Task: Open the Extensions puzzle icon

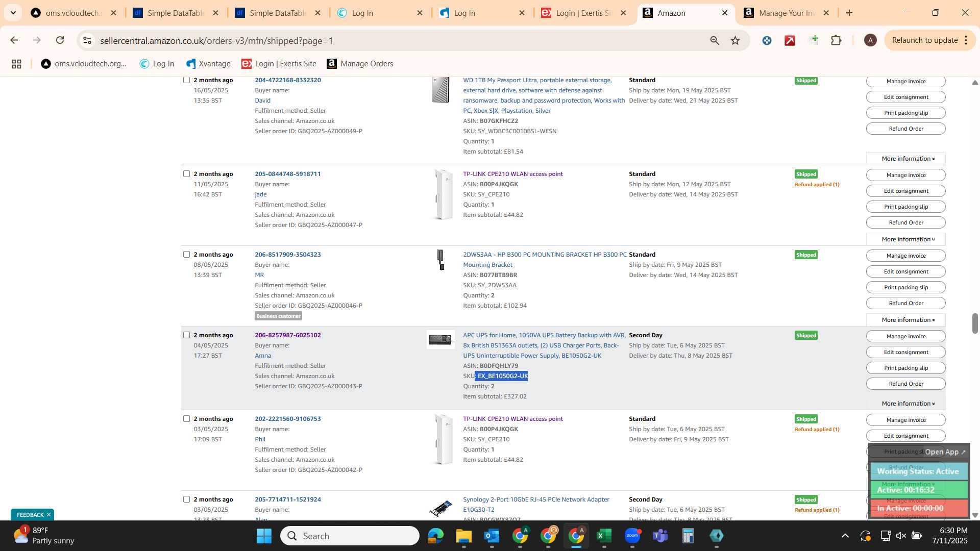Action: pos(836,40)
